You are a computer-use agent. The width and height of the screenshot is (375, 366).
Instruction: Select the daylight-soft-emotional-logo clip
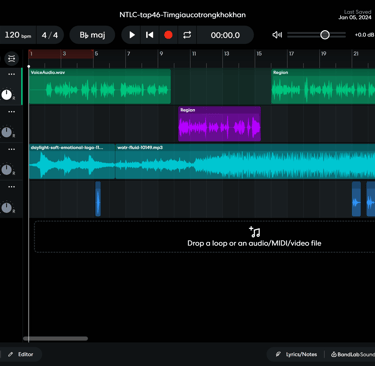(72, 161)
